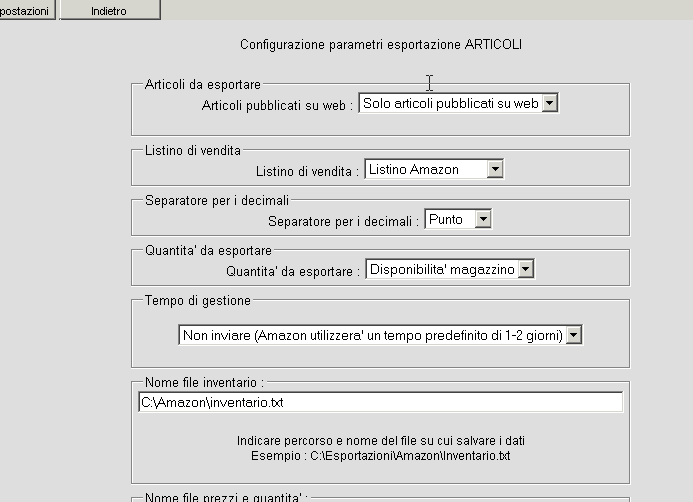Click the 'Esempio : C:\Esportazioni\Amazon\Inventario.txt' hint text

pos(381,456)
